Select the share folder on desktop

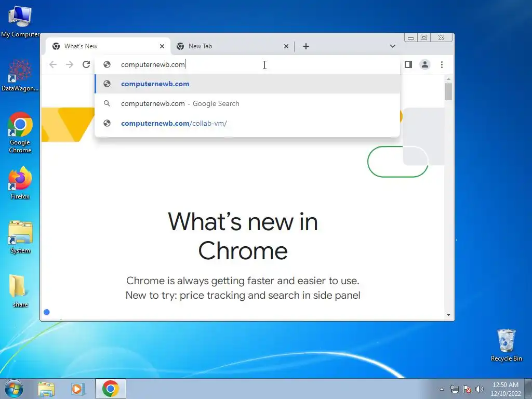20,291
